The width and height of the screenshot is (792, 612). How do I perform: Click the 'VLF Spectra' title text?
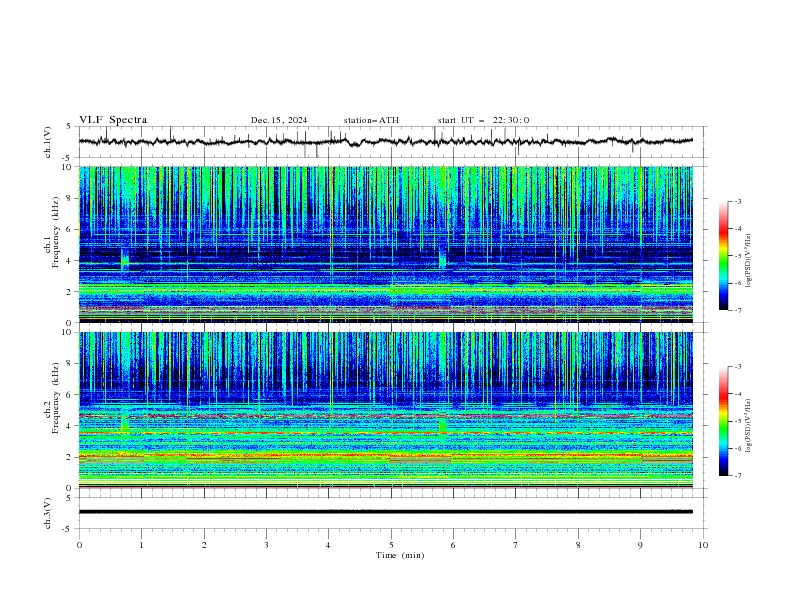point(113,120)
